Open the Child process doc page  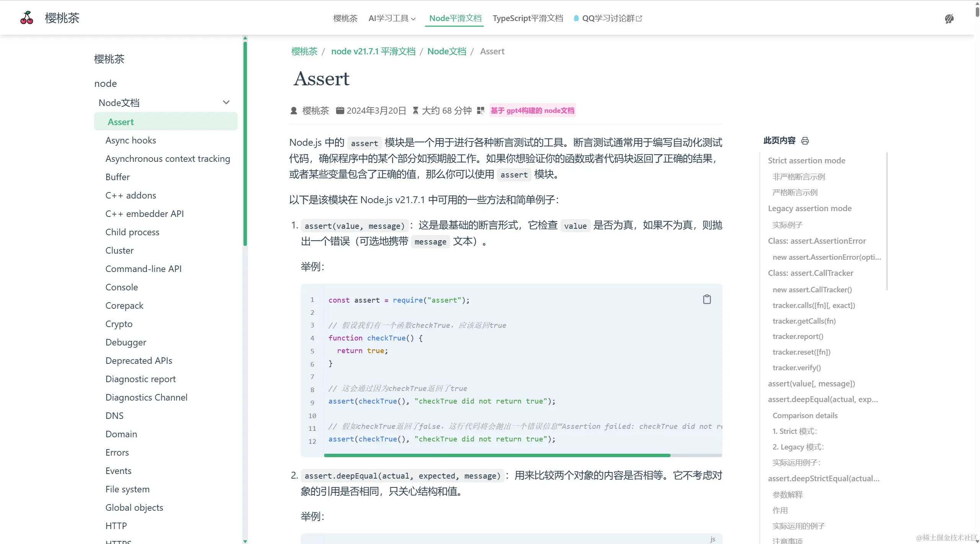click(x=132, y=232)
